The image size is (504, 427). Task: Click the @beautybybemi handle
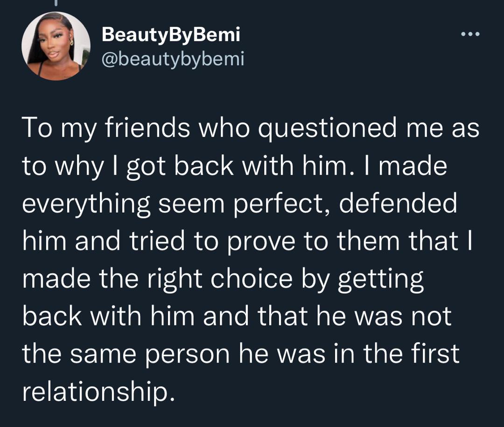[173, 59]
